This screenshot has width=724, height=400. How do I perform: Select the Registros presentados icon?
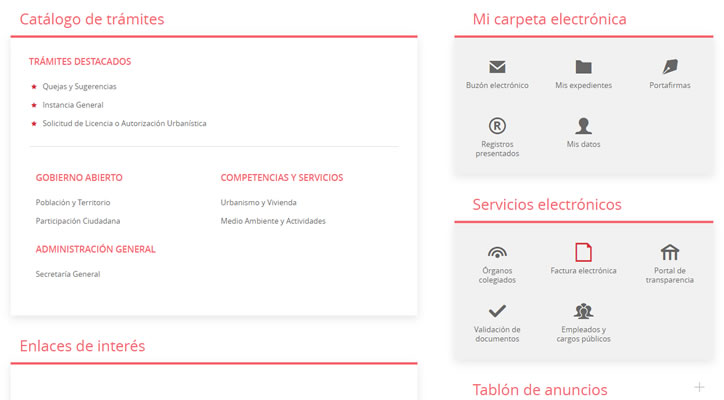pos(497,126)
